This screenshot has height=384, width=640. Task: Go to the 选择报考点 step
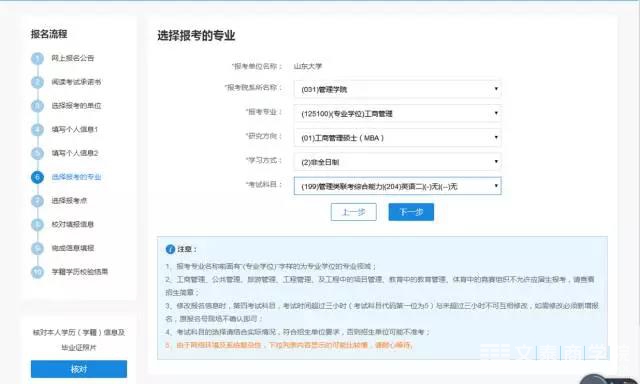(x=69, y=200)
